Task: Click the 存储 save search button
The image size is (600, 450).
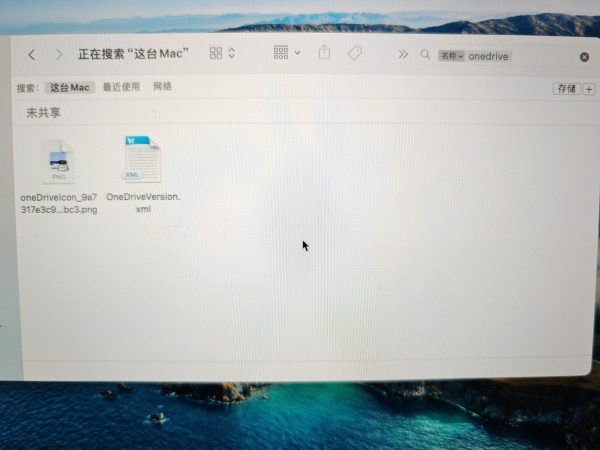Action: click(567, 89)
